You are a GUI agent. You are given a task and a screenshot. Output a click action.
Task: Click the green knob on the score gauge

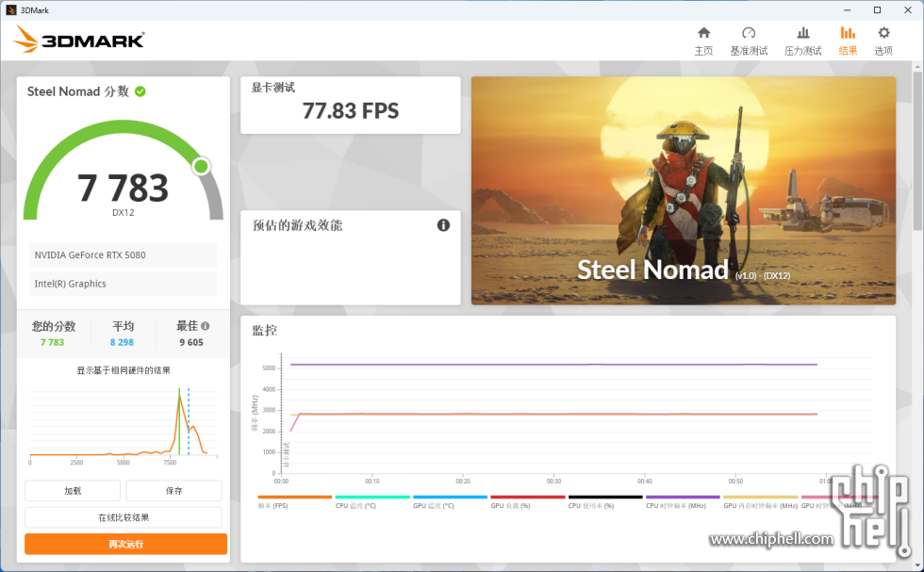click(x=201, y=166)
